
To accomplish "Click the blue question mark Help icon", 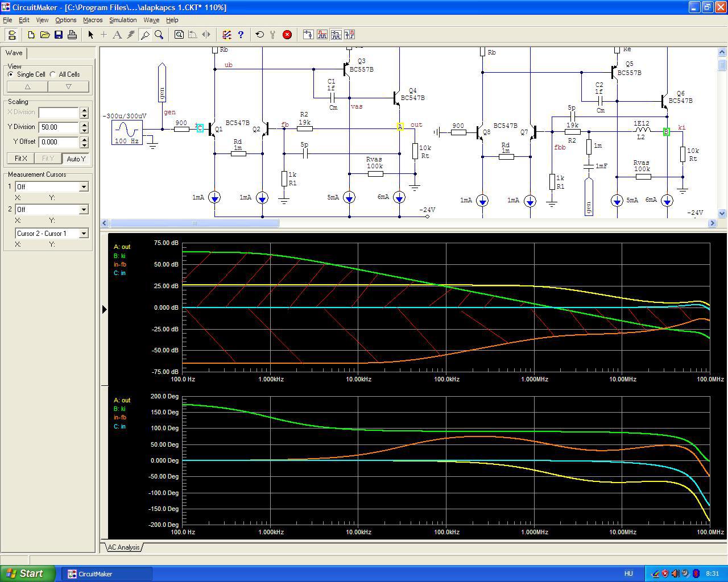I will [x=241, y=35].
